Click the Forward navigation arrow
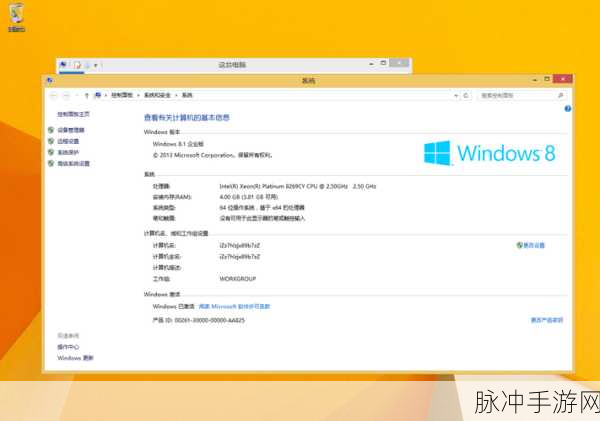This screenshot has width=600, height=421. pos(66,95)
